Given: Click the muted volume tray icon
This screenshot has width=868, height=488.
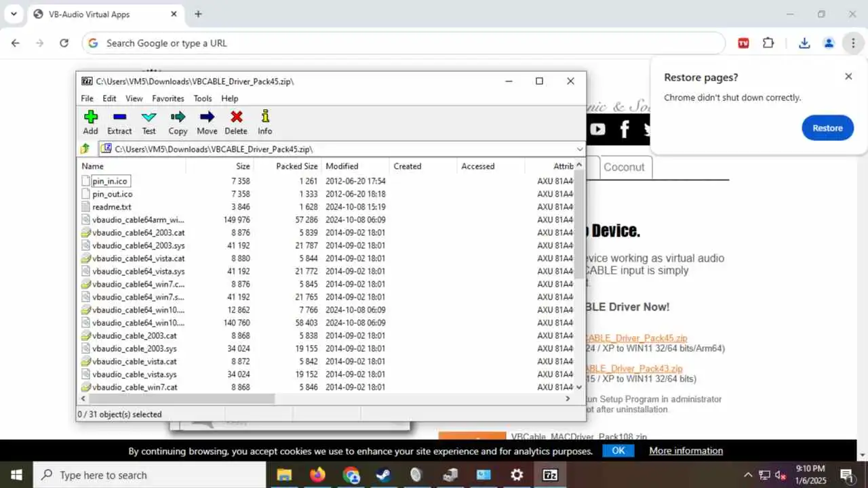Looking at the screenshot, I should [780, 475].
